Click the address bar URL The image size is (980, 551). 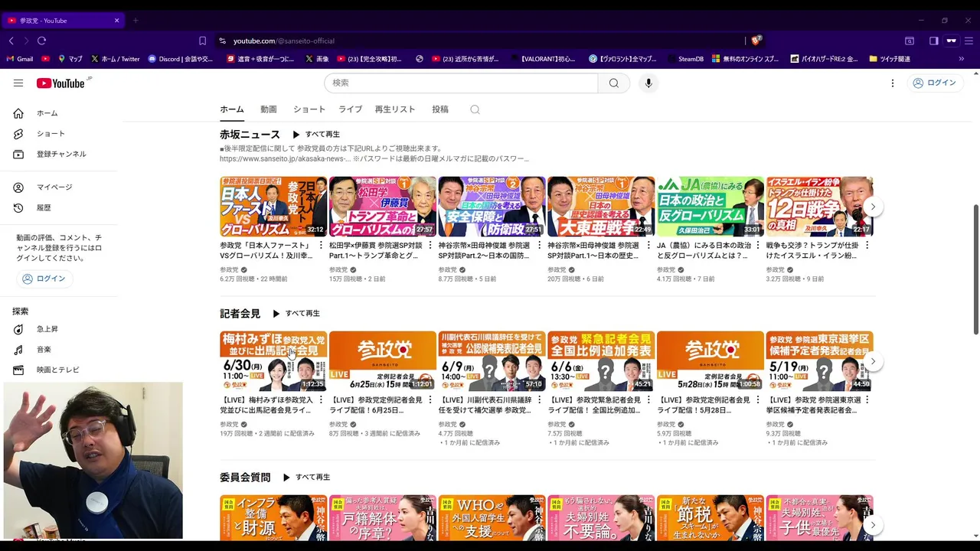tap(284, 41)
